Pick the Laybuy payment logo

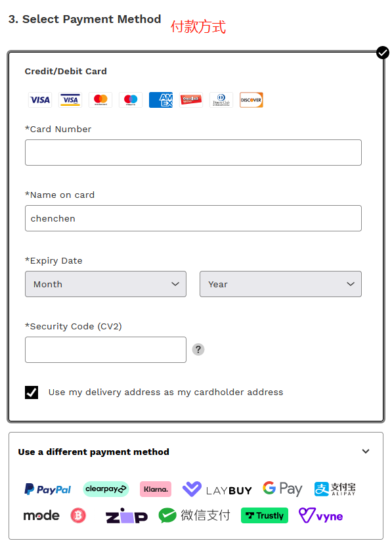[217, 489]
